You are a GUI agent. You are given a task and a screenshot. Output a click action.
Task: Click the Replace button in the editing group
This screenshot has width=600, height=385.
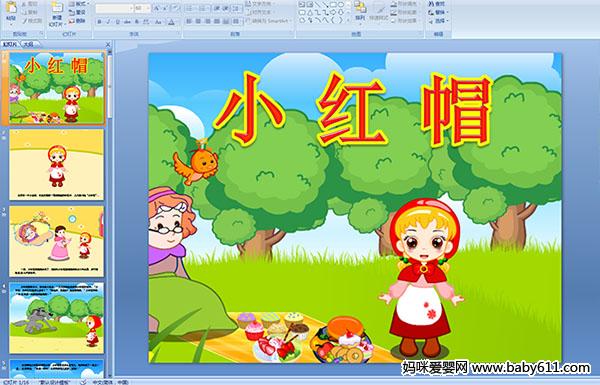[437, 12]
